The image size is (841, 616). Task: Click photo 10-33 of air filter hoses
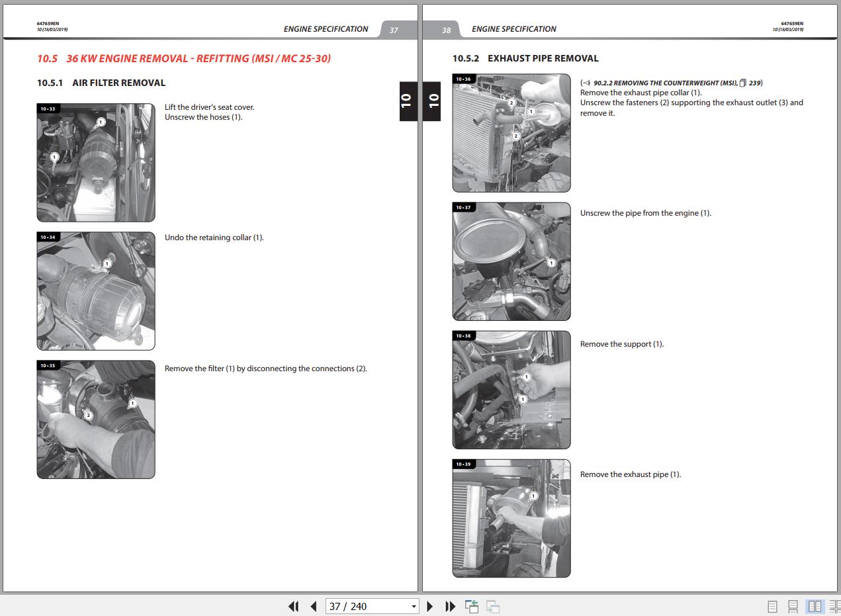point(96,162)
